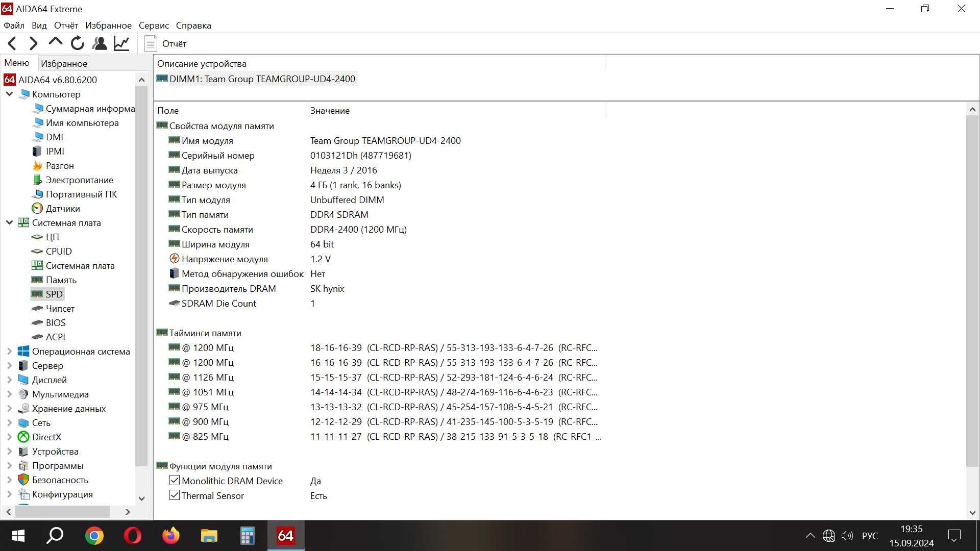Open the Справка menu
Image resolution: width=980 pixels, height=551 pixels.
193,26
